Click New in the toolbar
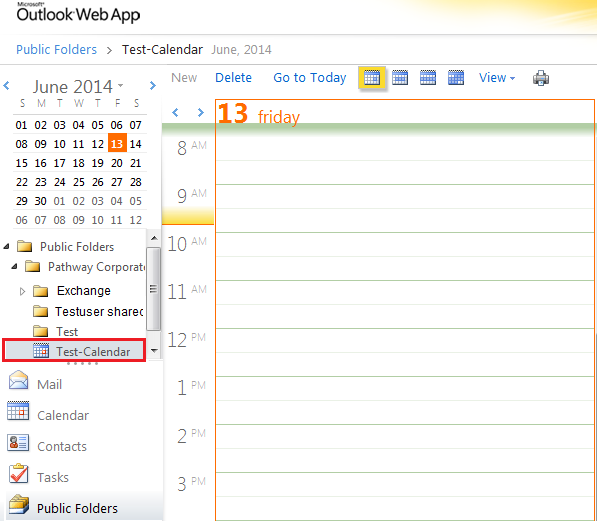The width and height of the screenshot is (597, 521). click(184, 78)
